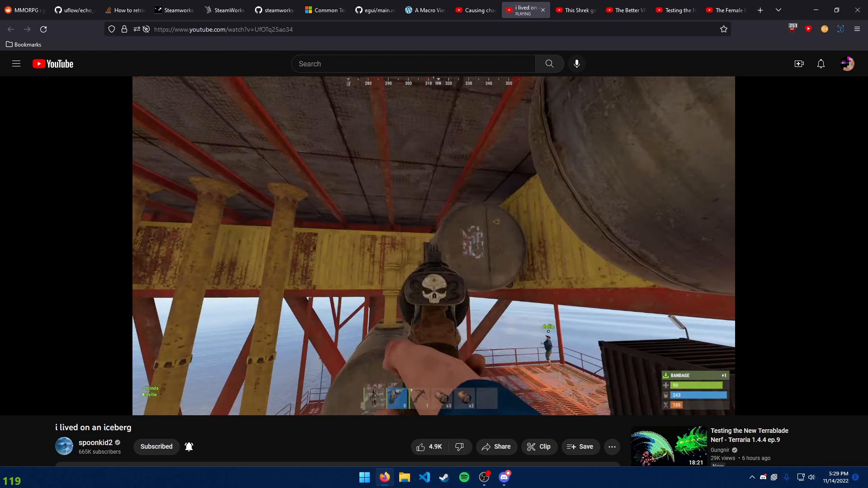Open Steam from the taskbar
This screenshot has height=488, width=868.
[x=444, y=477]
